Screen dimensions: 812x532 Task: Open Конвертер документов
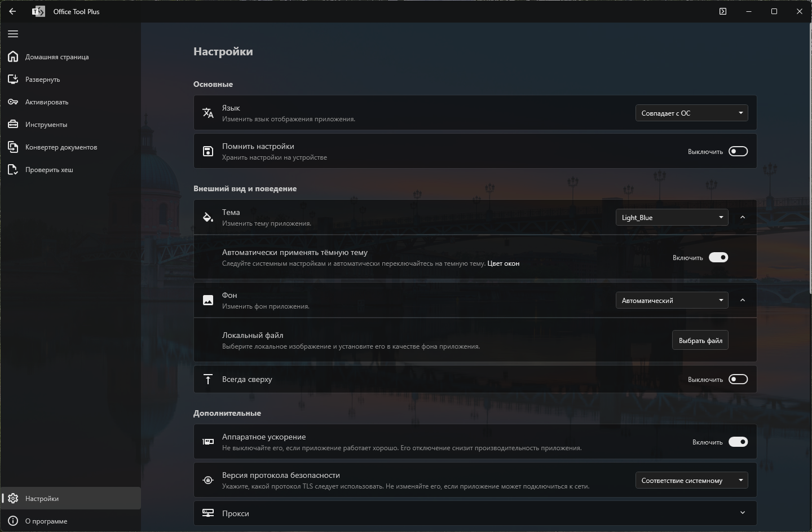tap(70, 147)
